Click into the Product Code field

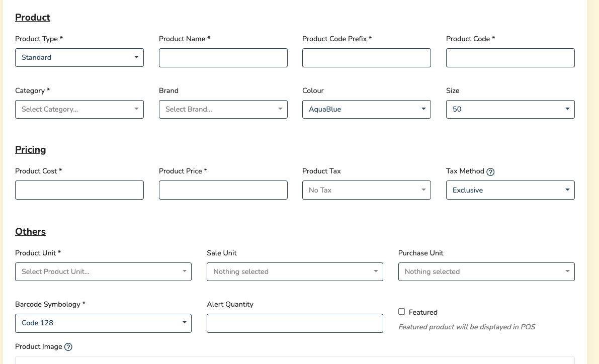(x=510, y=58)
